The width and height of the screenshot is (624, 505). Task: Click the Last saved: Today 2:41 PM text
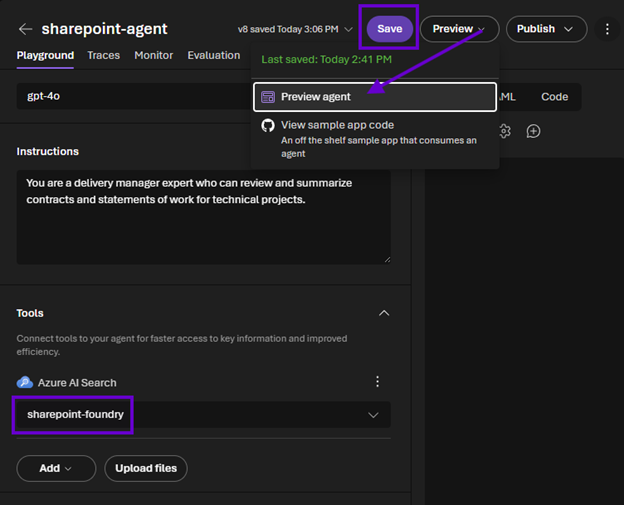[x=326, y=60]
